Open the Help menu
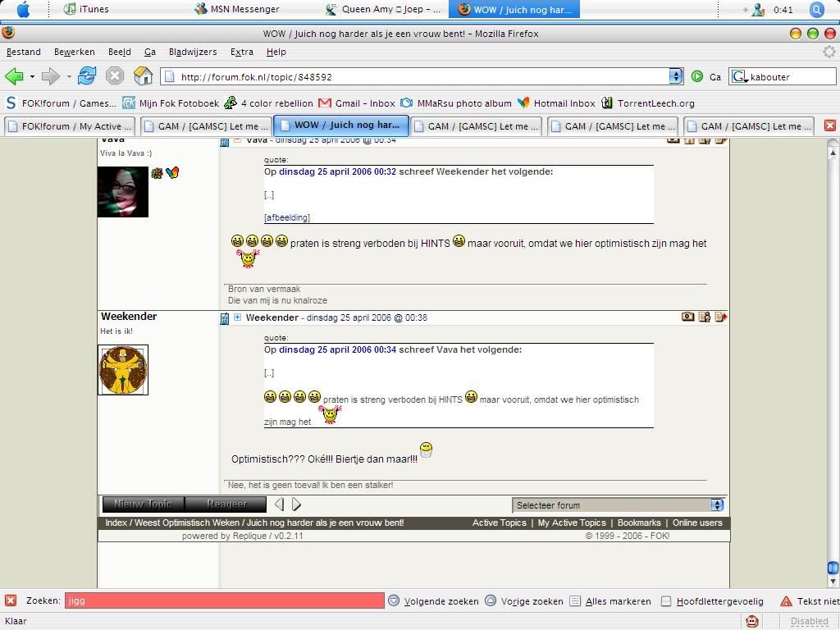 coord(276,52)
